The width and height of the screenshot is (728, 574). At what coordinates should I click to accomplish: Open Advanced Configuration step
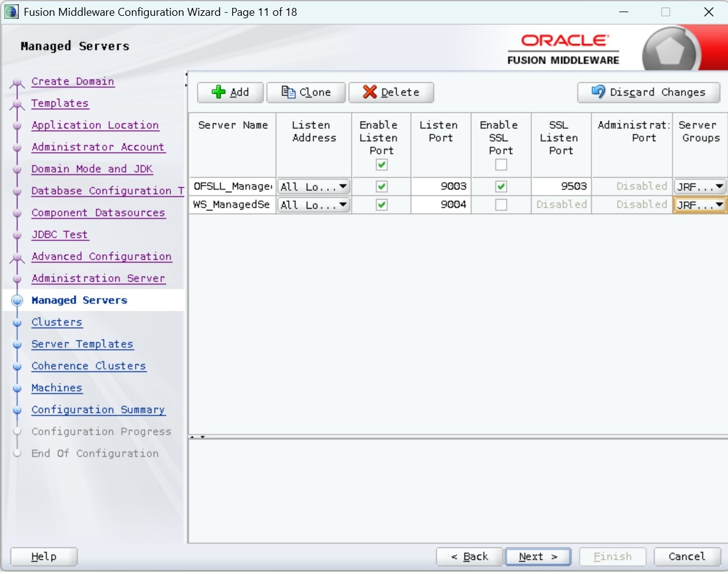tap(101, 256)
